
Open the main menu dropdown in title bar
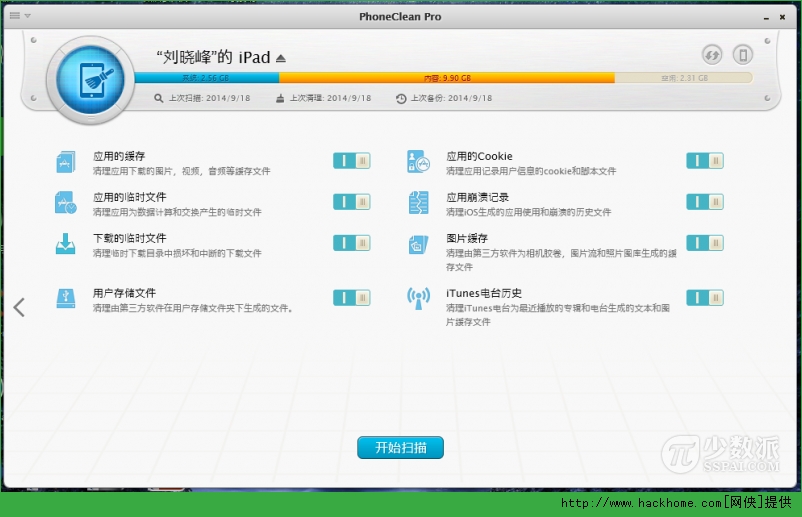(x=20, y=16)
